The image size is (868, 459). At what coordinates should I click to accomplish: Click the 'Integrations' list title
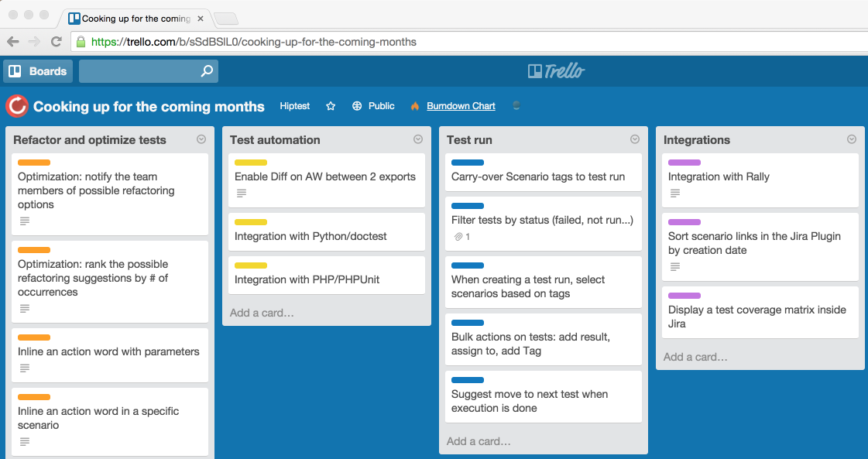(696, 140)
